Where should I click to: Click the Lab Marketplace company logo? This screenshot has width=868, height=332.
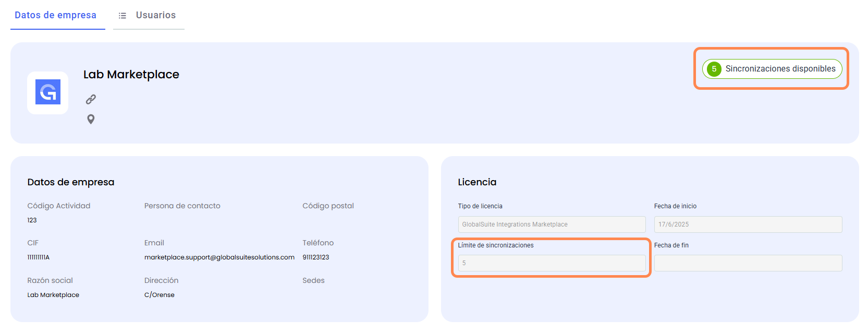tap(48, 92)
